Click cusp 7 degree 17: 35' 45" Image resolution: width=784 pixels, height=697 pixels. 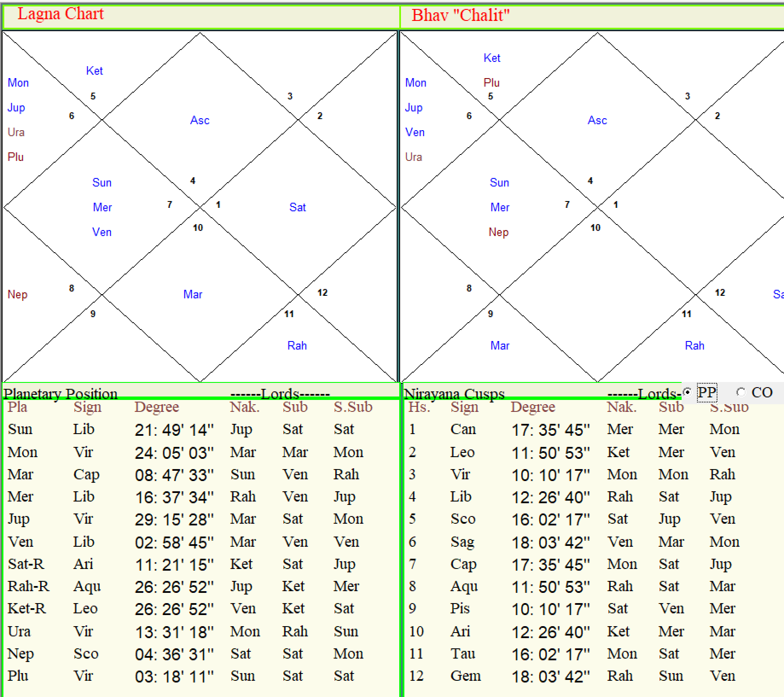coord(551,565)
